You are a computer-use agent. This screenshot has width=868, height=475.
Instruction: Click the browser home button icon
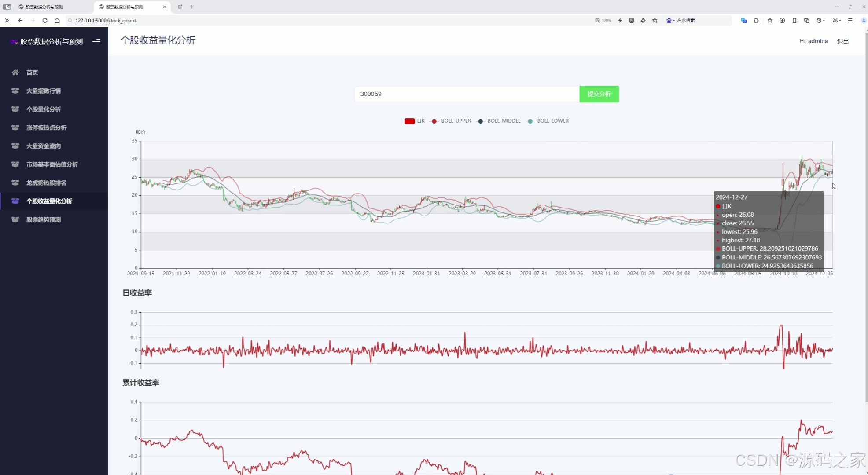(x=57, y=21)
